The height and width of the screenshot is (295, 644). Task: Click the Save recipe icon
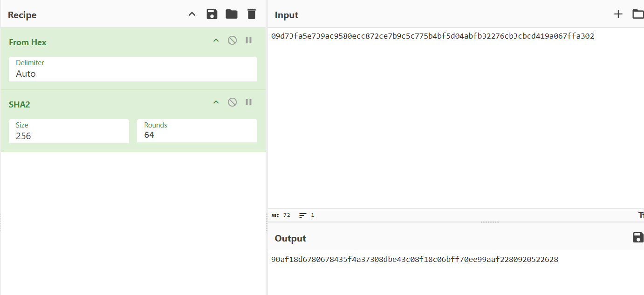212,14
